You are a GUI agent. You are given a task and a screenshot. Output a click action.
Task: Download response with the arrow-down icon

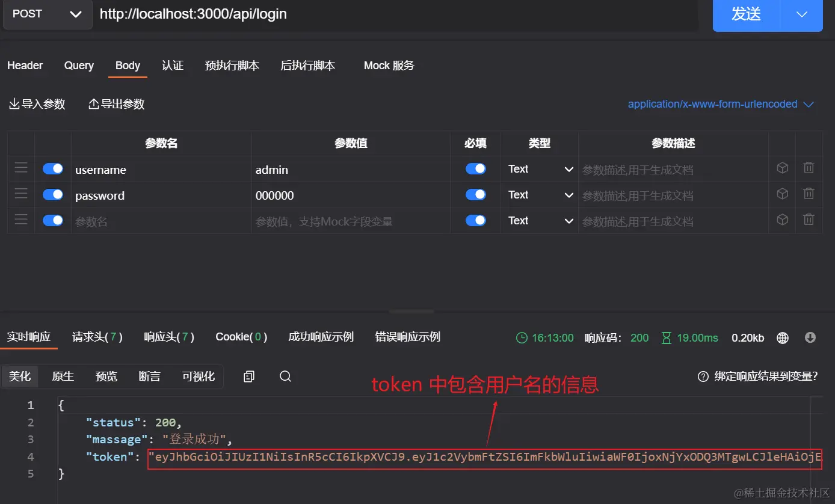click(x=810, y=337)
